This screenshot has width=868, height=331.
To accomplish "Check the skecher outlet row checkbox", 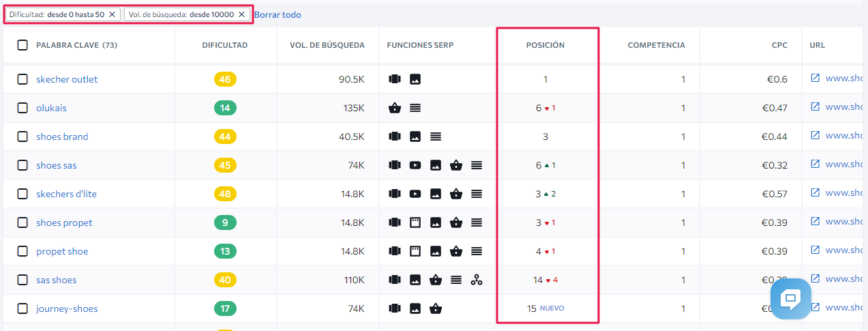I will click(23, 79).
